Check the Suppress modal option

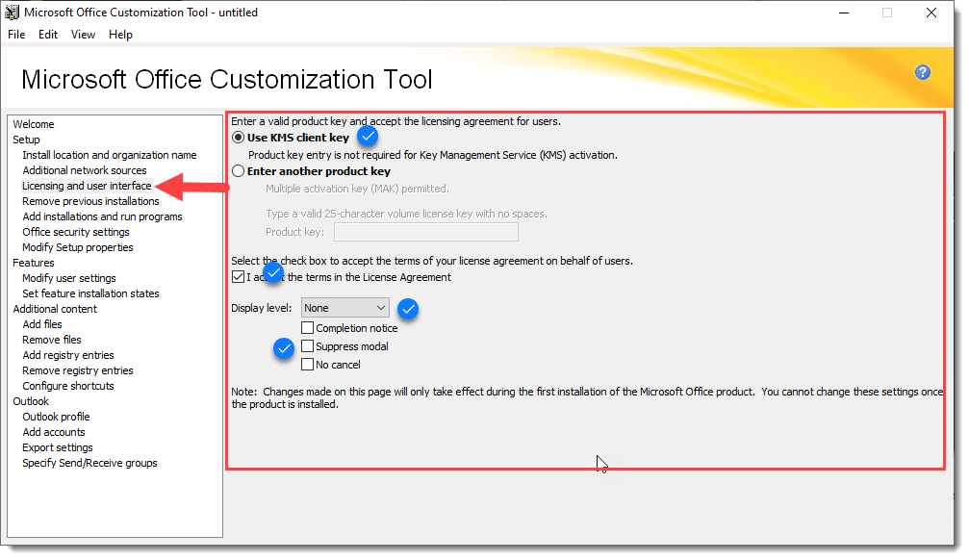coord(307,346)
